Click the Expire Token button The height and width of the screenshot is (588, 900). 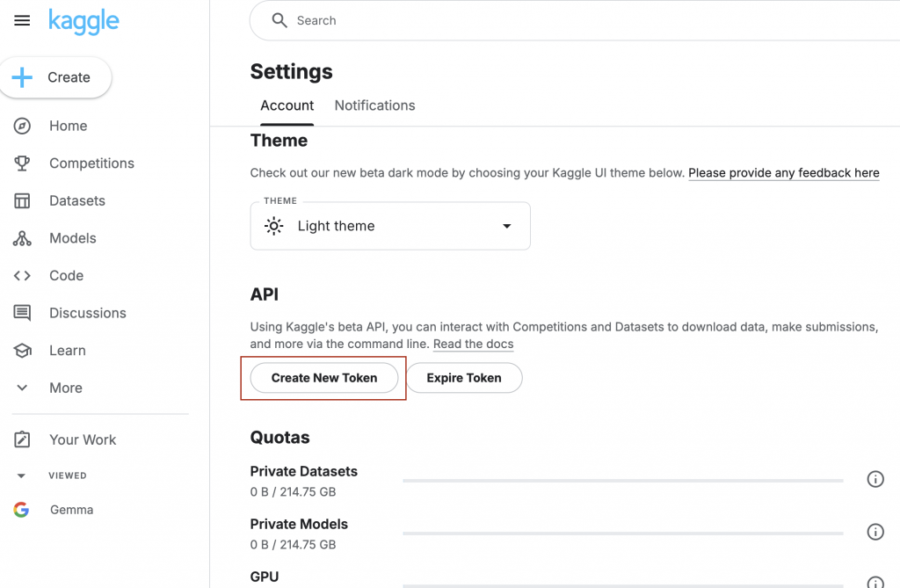point(464,378)
